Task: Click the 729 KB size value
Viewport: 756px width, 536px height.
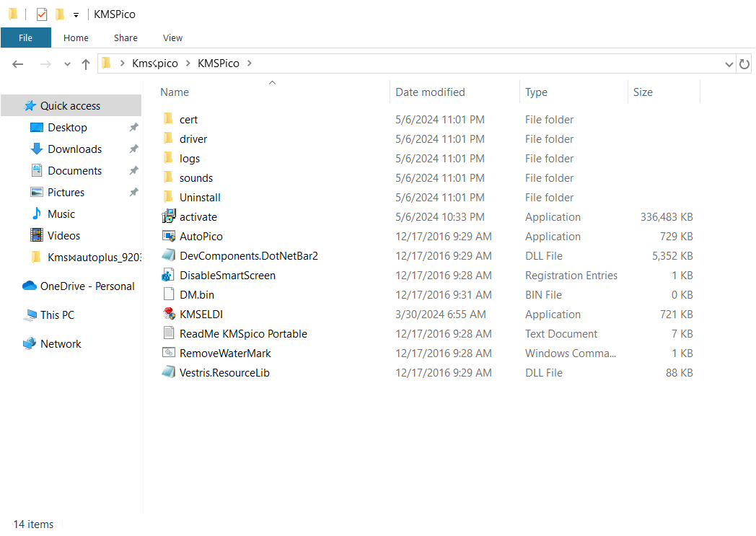Action: (676, 236)
